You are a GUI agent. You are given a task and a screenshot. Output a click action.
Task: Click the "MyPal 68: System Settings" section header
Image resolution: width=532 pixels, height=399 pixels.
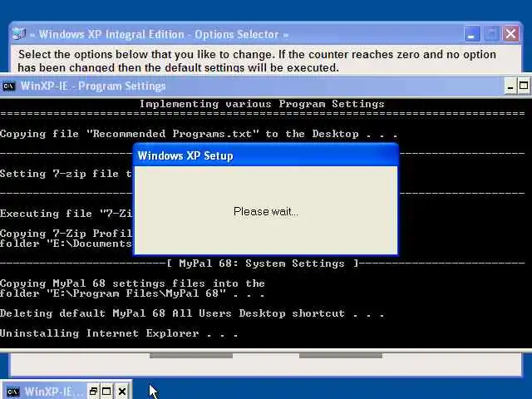(x=263, y=264)
